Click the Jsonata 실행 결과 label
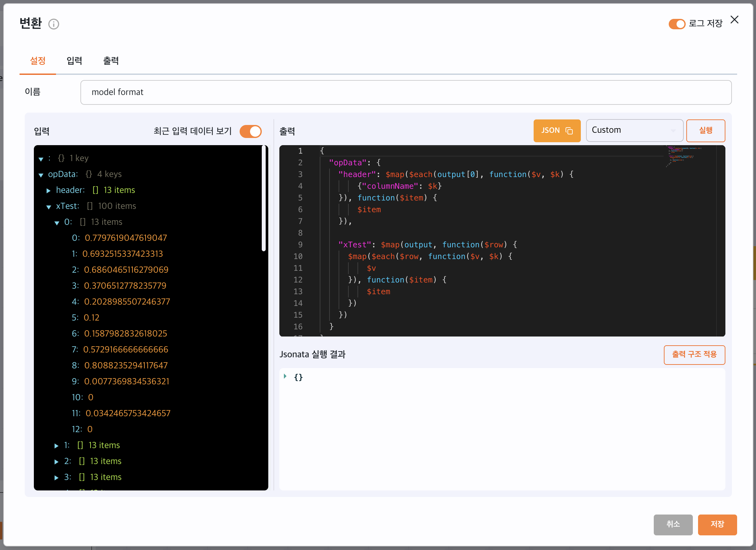This screenshot has height=550, width=756. (x=312, y=355)
